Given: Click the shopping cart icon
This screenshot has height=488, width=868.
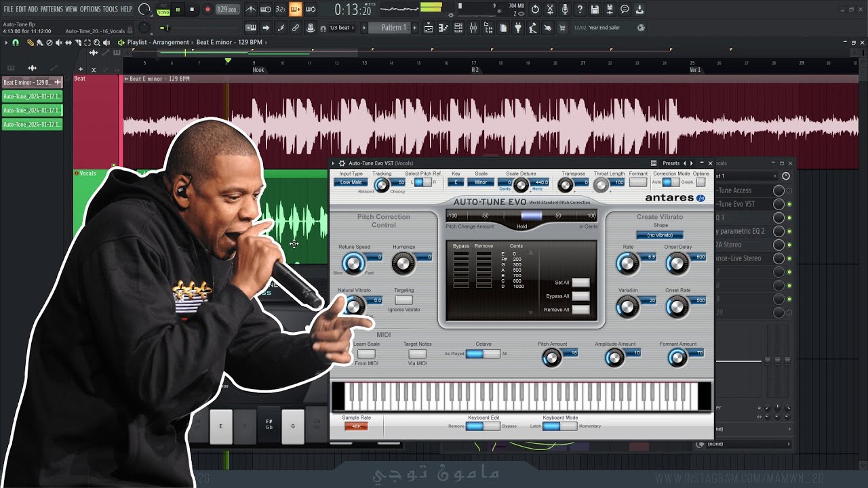Looking at the screenshot, I should click(562, 28).
